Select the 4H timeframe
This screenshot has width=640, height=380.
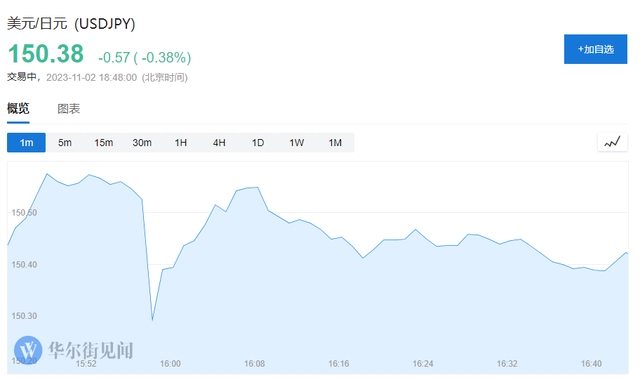click(x=219, y=143)
